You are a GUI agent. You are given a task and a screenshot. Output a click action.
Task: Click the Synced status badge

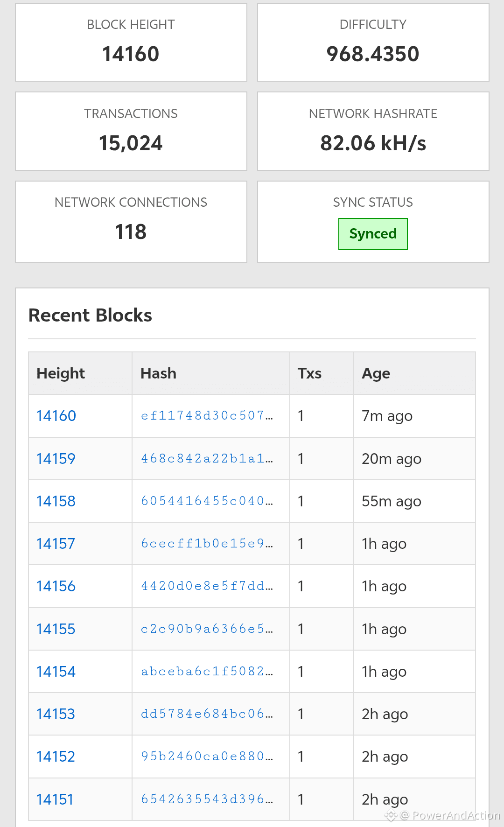[373, 234]
